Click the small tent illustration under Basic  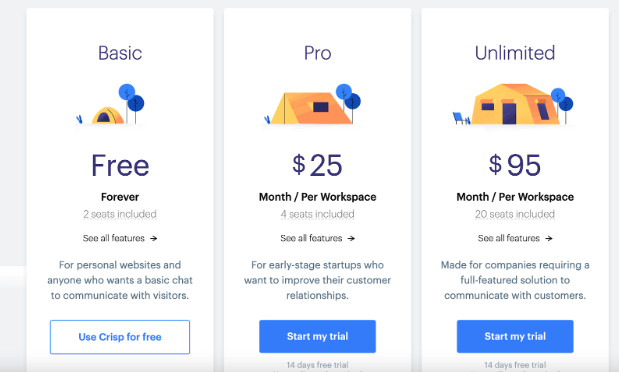point(110,104)
